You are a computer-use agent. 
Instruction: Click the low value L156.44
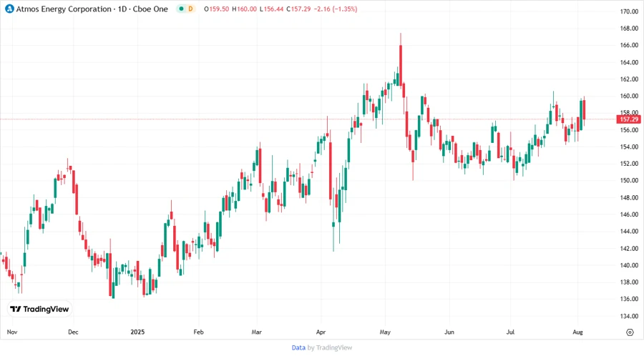(271, 9)
